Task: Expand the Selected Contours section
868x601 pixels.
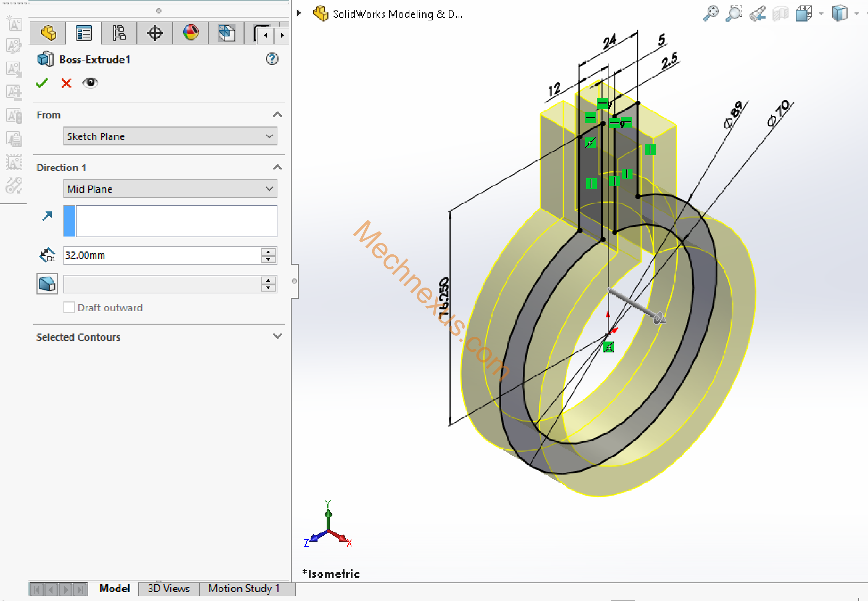Action: coord(277,336)
